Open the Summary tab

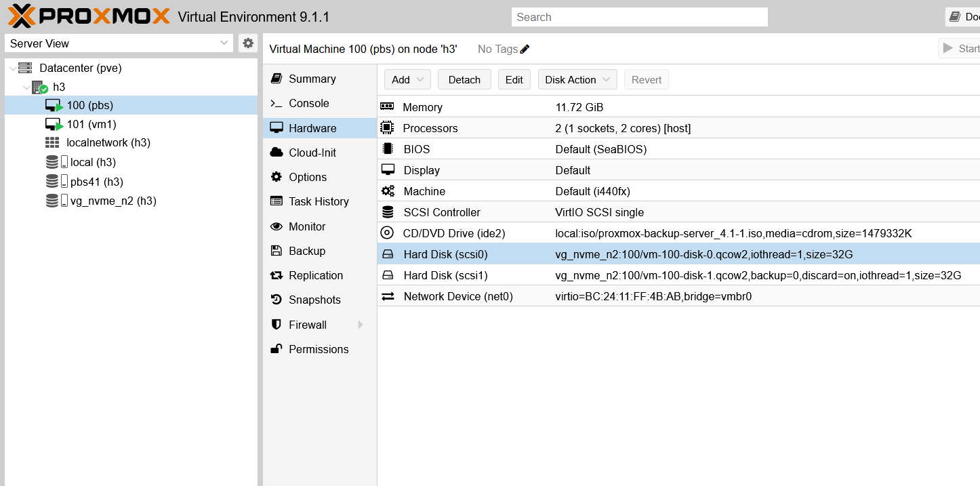pos(319,79)
